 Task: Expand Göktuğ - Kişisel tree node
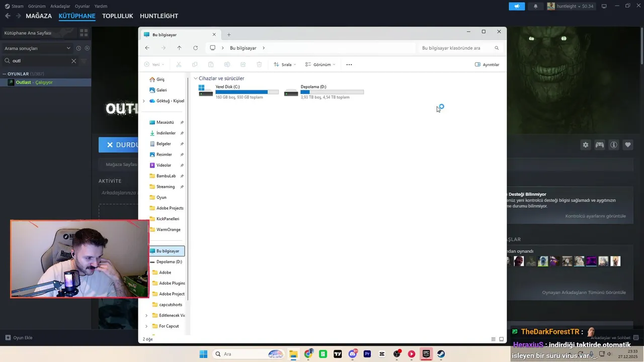pos(144,101)
